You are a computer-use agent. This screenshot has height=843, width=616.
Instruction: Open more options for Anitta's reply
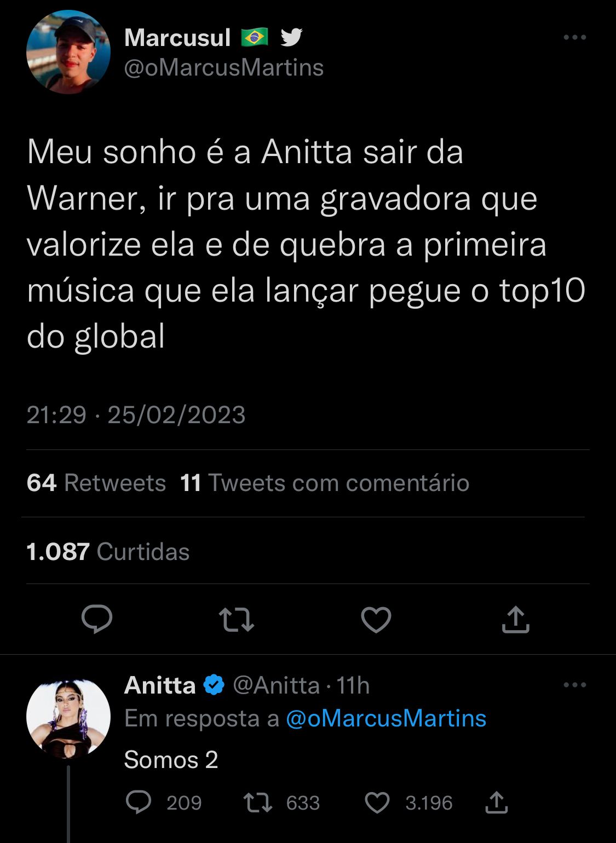coord(575,685)
